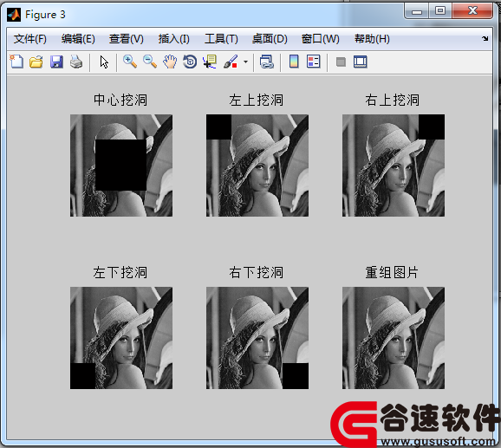Open the 插入(I) menu
The width and height of the screenshot is (501, 448).
174,39
